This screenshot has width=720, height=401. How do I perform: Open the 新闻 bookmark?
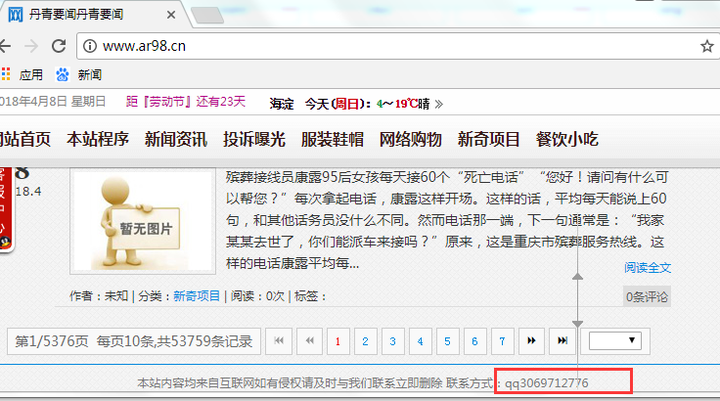coord(79,74)
